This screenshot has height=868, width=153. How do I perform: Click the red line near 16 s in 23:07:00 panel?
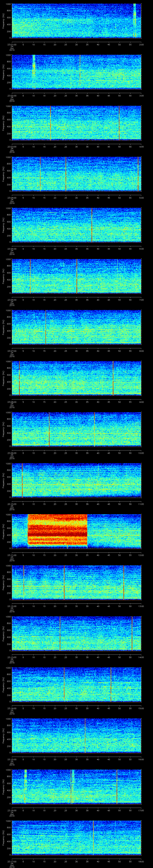pos(46,327)
